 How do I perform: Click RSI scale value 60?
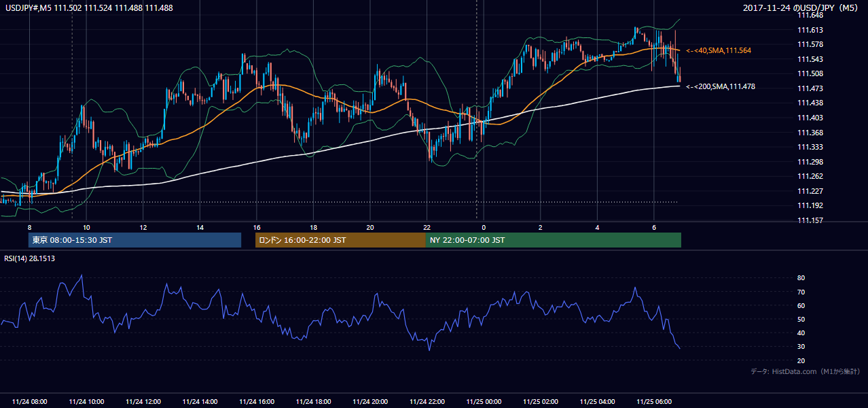point(801,305)
